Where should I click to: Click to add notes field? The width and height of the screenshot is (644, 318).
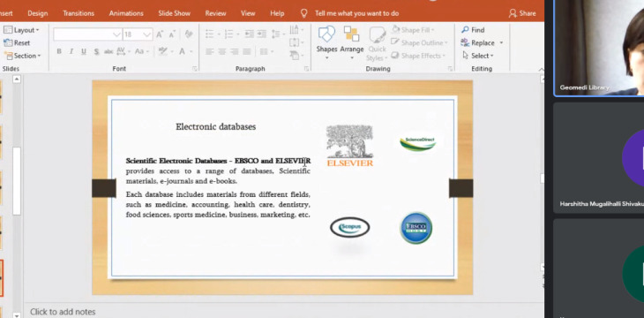(63, 312)
